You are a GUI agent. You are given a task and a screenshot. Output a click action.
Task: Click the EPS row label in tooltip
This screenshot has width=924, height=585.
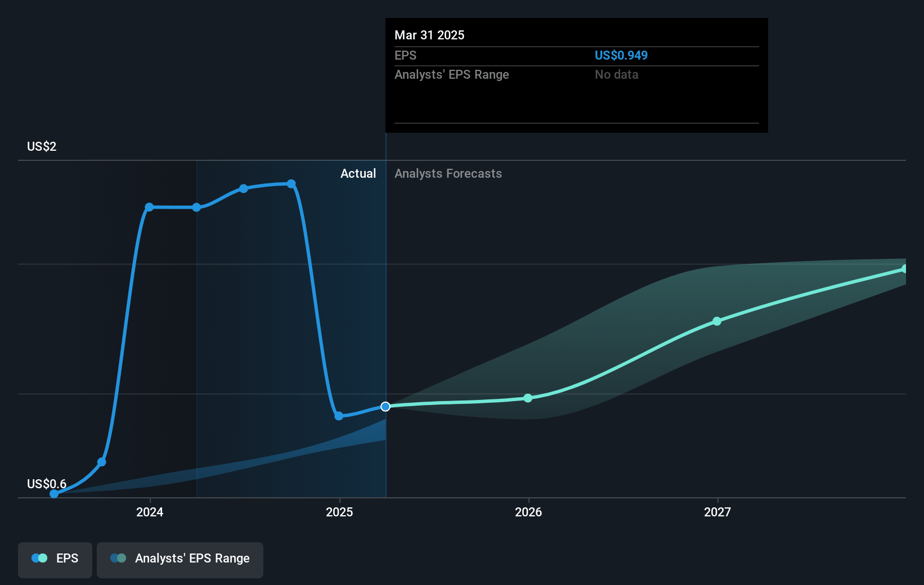click(x=406, y=56)
